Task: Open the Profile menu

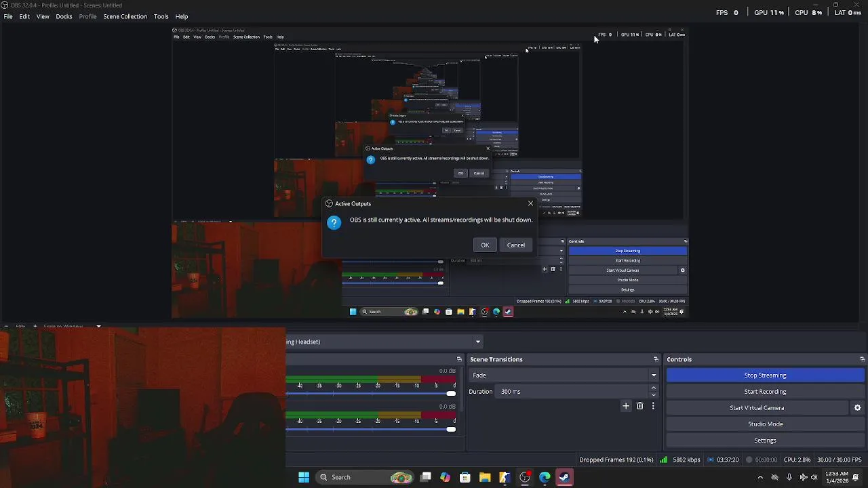Action: [87, 16]
